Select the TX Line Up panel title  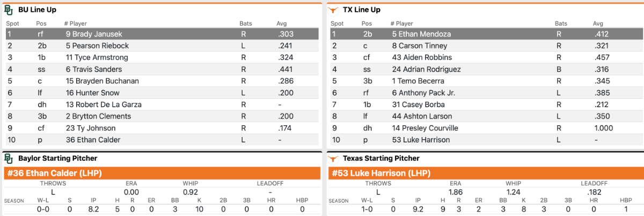coord(361,10)
